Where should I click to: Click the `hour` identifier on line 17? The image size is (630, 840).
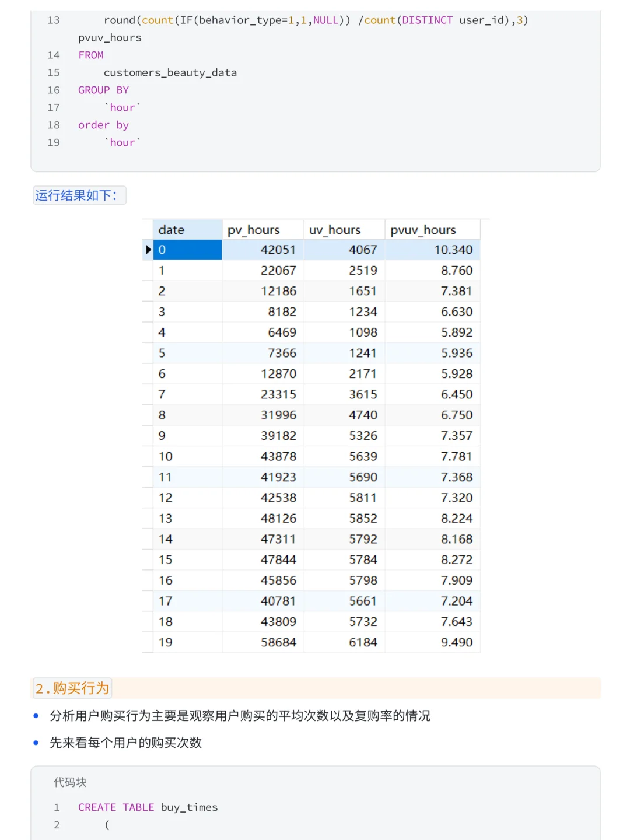coord(122,107)
